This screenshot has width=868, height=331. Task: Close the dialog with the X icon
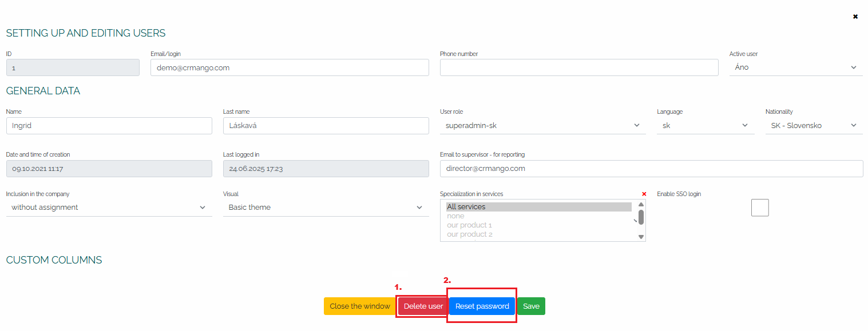point(855,17)
